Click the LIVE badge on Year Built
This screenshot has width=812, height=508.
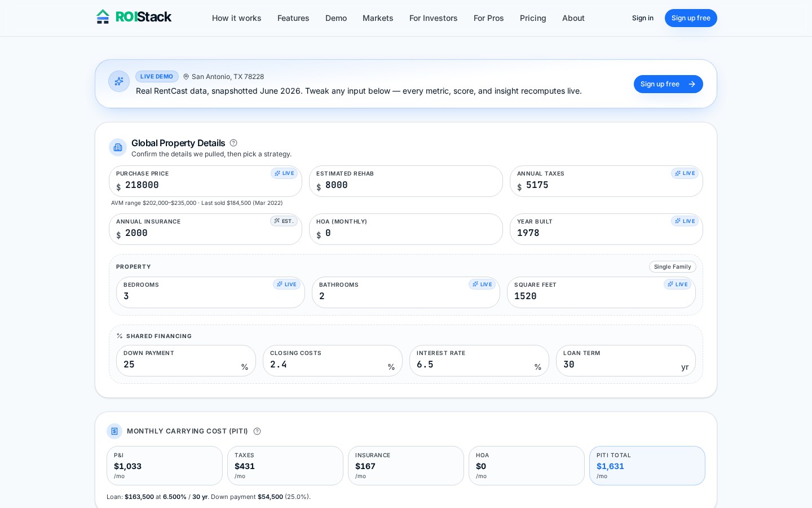685,221
